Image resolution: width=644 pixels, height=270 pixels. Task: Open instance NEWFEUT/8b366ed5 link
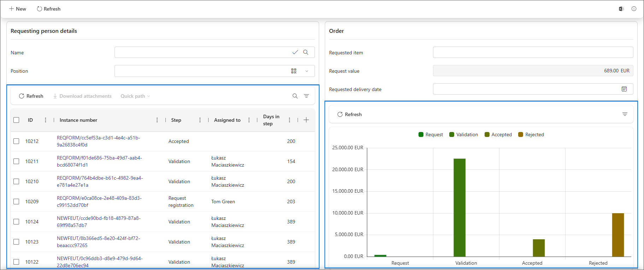coord(99,242)
